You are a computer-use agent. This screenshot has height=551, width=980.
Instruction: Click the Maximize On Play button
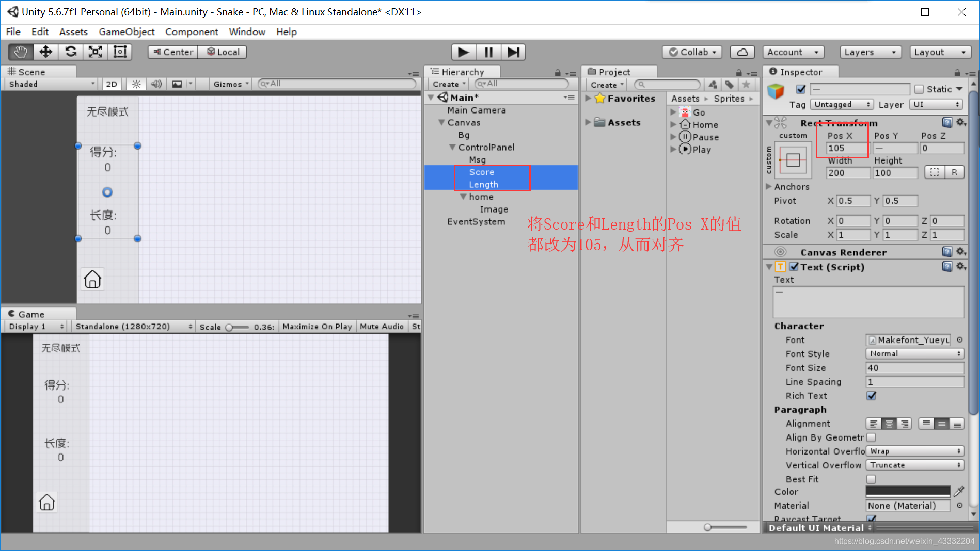[x=317, y=327]
